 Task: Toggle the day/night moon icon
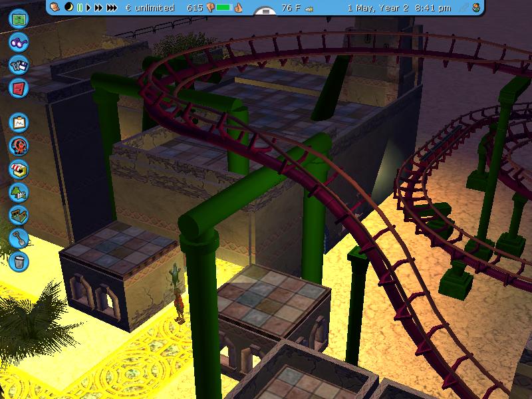[69, 7]
